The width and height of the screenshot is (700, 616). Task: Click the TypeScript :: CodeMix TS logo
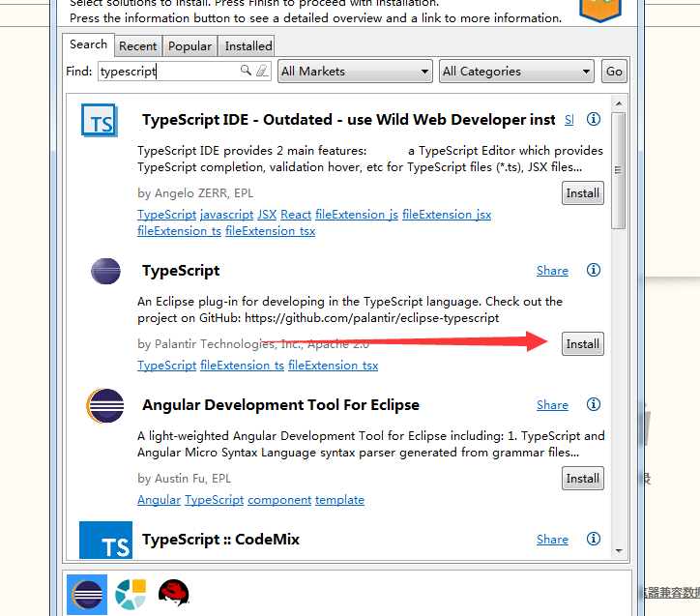click(x=105, y=541)
